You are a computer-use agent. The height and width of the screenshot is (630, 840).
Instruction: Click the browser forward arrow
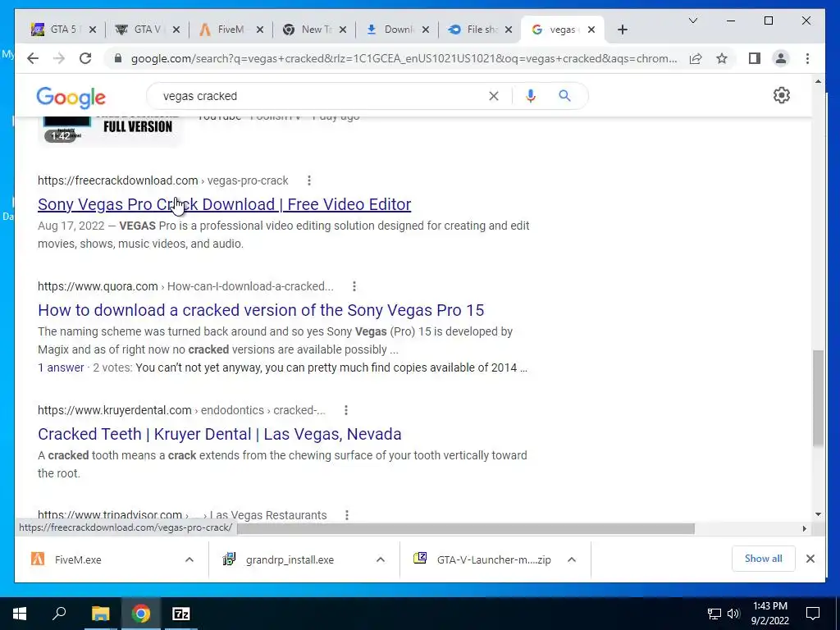pos(59,58)
